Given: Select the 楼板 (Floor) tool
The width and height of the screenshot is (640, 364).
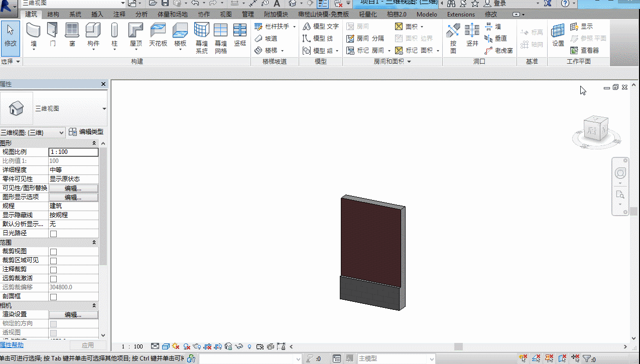Looking at the screenshot, I should 180,35.
